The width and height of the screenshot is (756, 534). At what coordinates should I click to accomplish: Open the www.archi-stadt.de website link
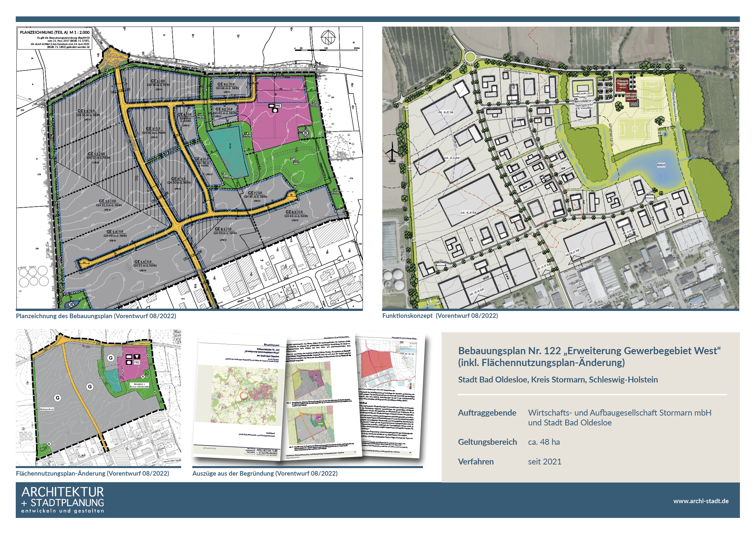(x=701, y=501)
